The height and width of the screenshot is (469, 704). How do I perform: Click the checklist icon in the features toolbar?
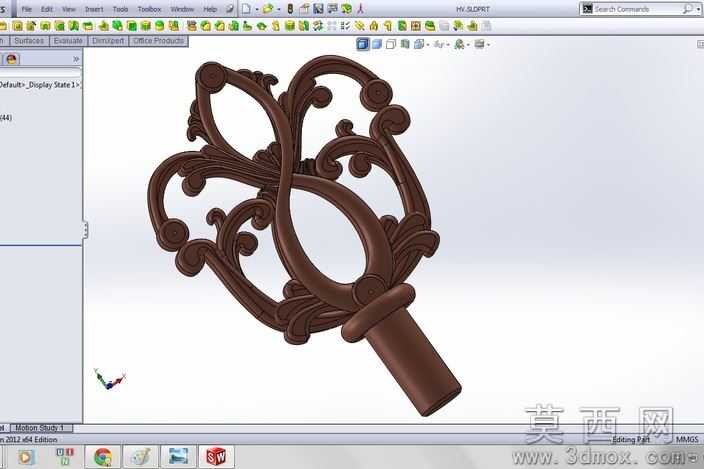tap(345, 26)
